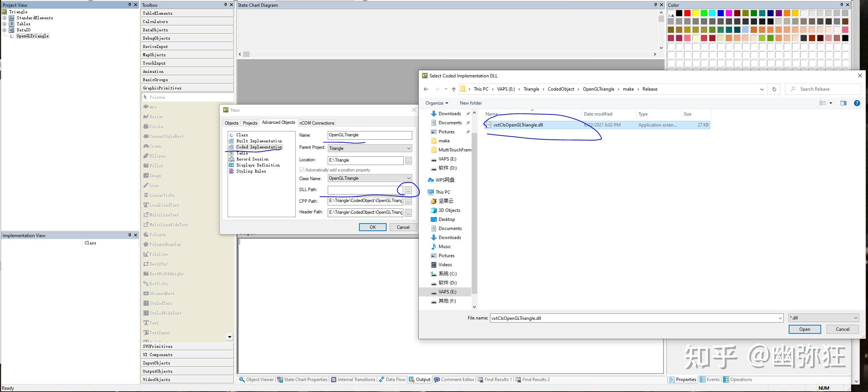Click the Search Release input field

[823, 89]
